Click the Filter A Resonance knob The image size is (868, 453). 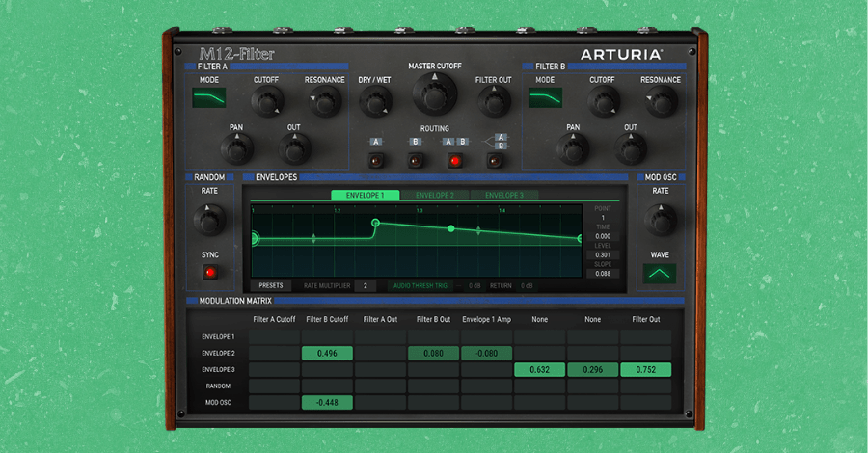325,102
